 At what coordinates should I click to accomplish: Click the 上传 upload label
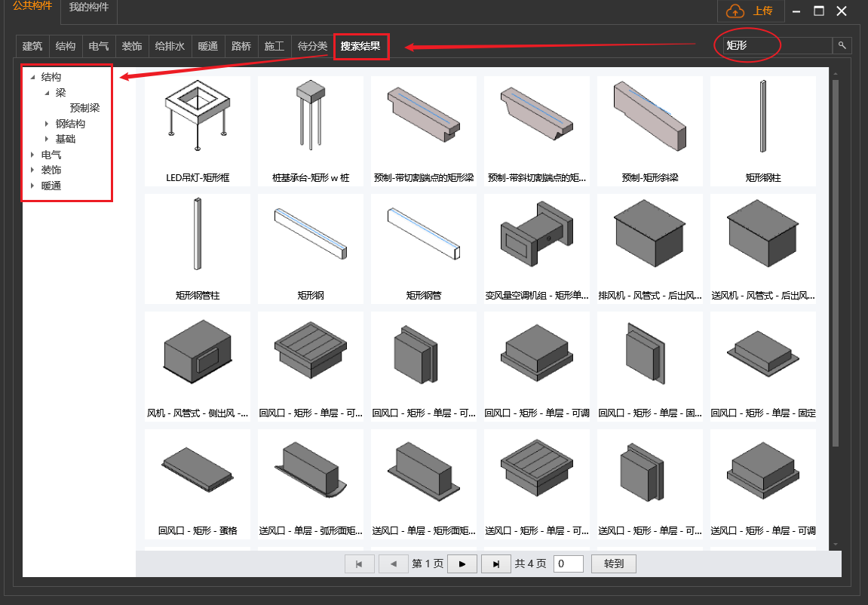tap(763, 11)
